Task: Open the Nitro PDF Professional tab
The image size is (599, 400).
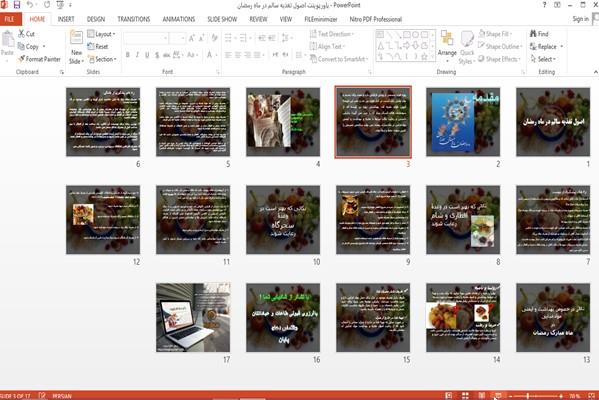Action: pyautogui.click(x=376, y=19)
